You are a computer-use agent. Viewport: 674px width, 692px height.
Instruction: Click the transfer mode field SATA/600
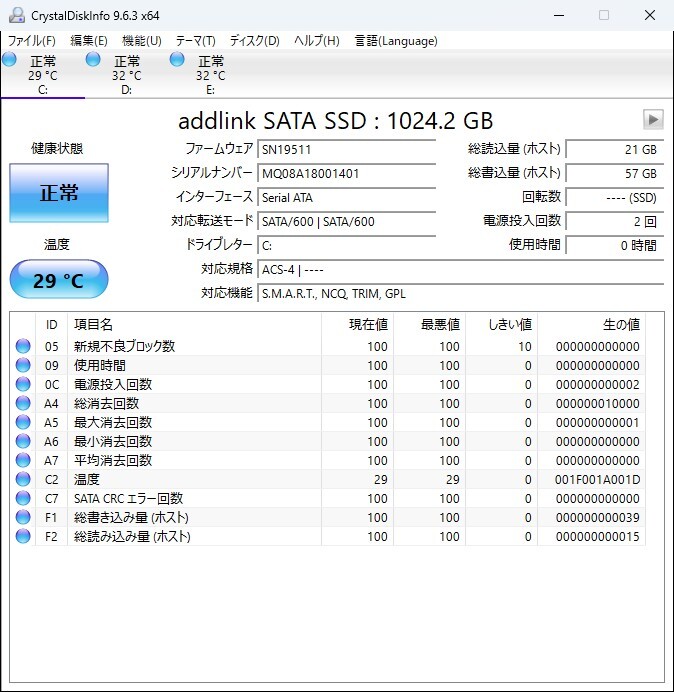(346, 221)
